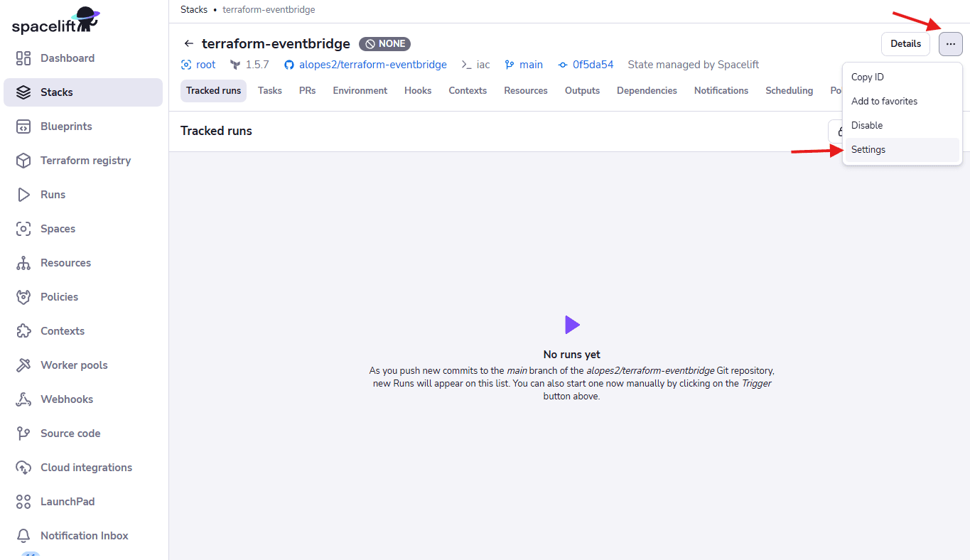This screenshot has height=560, width=970.
Task: Click the Terraform version icon near 1.5.7
Action: [x=236, y=65]
